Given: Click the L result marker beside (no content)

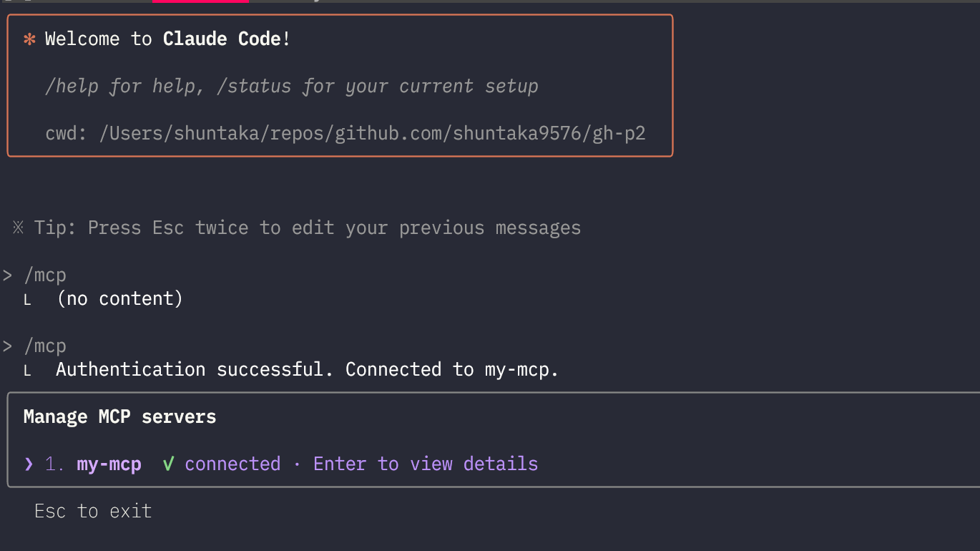Looking at the screenshot, I should coord(27,301).
